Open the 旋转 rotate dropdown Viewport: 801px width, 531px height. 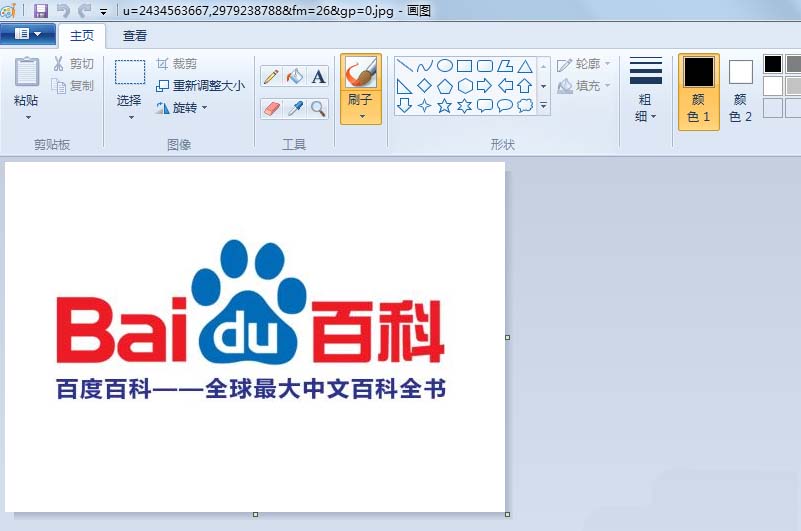(182, 108)
